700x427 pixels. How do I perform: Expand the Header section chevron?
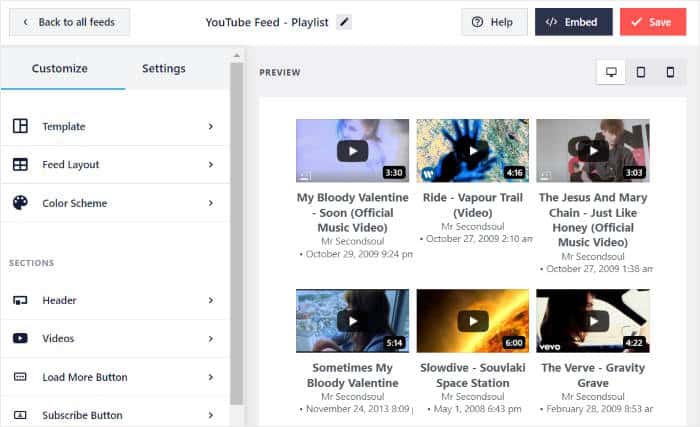tap(211, 300)
